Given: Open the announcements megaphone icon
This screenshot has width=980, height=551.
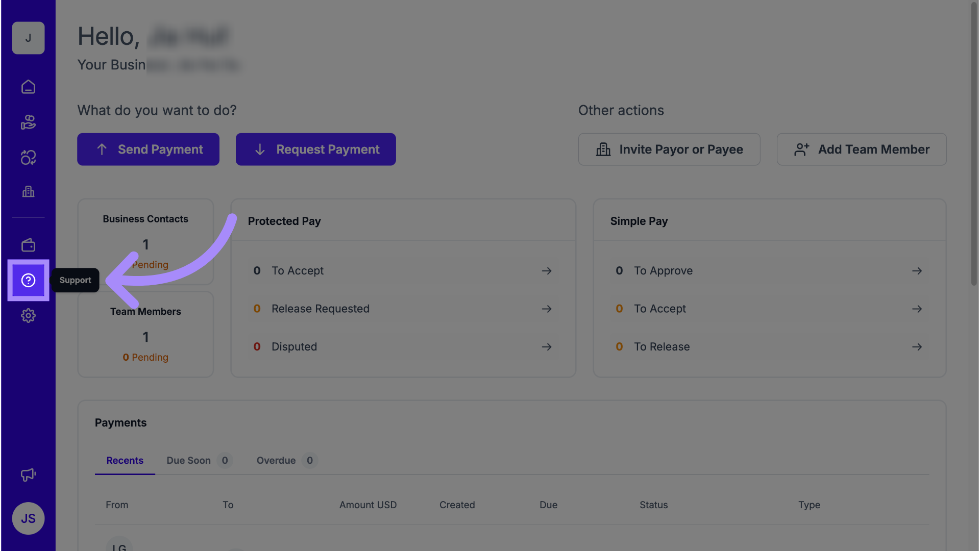Looking at the screenshot, I should (x=28, y=475).
